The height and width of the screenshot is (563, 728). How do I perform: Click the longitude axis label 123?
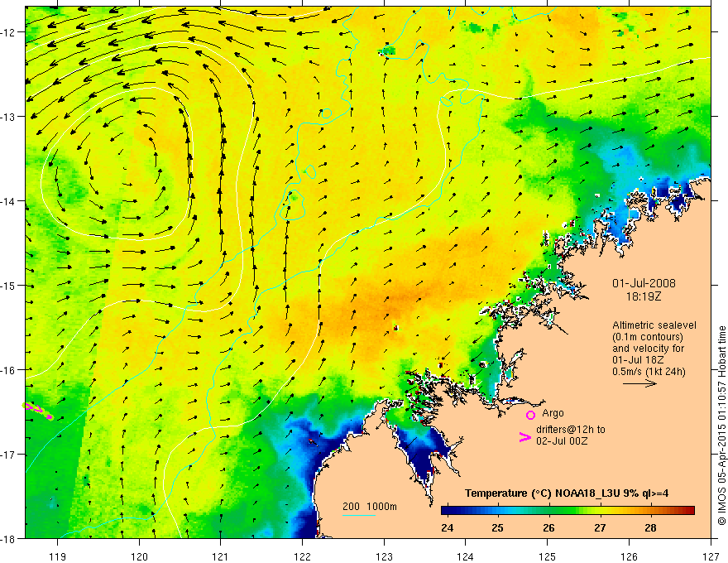click(384, 556)
